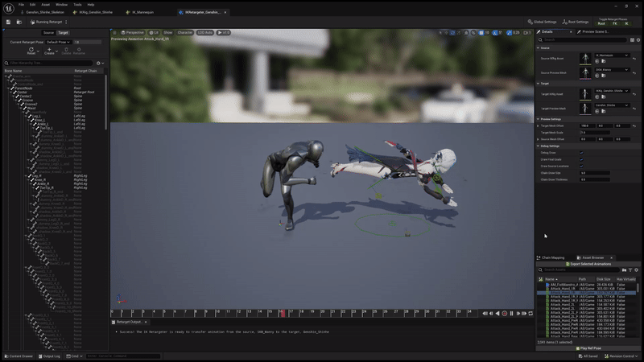Click the Target Mesh Scale value slider
The width and height of the screenshot is (644, 362).
[595, 133]
